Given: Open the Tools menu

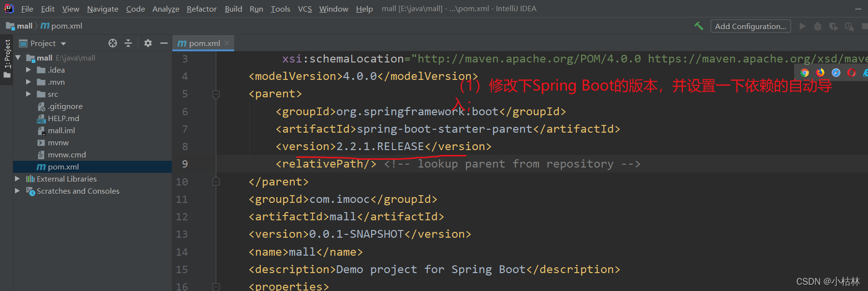Looking at the screenshot, I should click(x=281, y=9).
